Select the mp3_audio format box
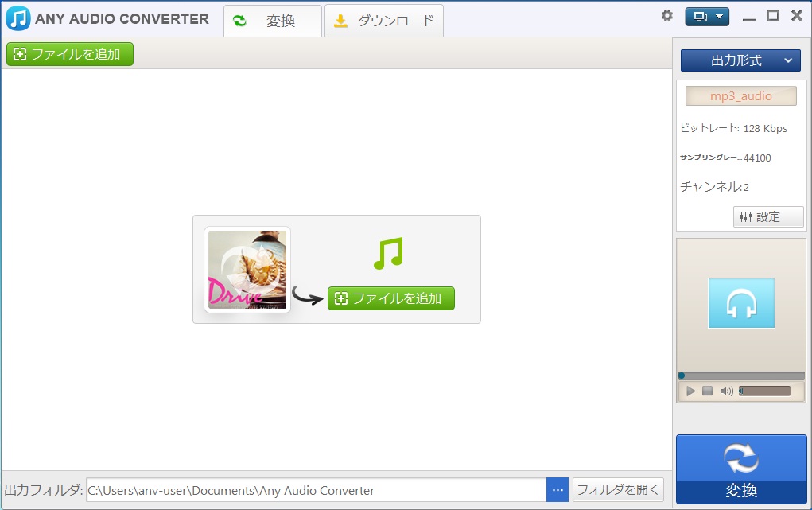Viewport: 812px width, 510px height. 740,96
